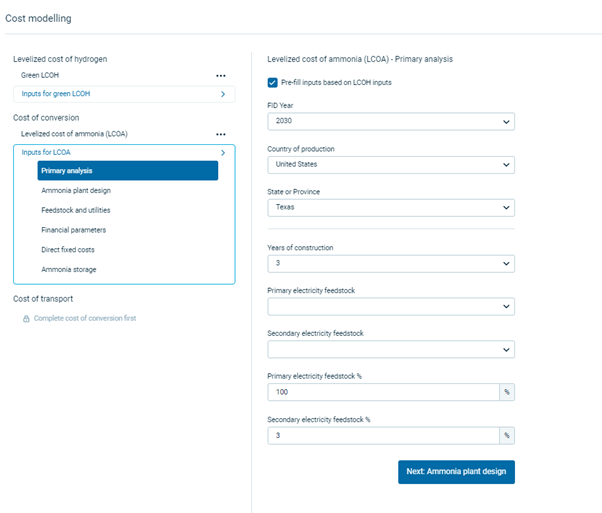Viewport: 602px width, 513px height.
Task: Click Primary electricity feedstock % input field
Action: (383, 393)
